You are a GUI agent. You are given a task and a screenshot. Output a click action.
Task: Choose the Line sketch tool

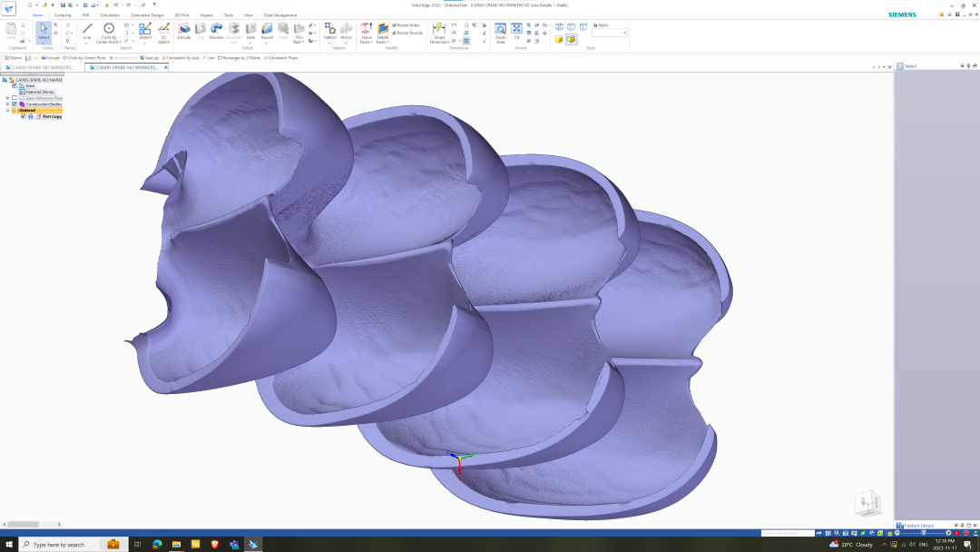(x=87, y=31)
